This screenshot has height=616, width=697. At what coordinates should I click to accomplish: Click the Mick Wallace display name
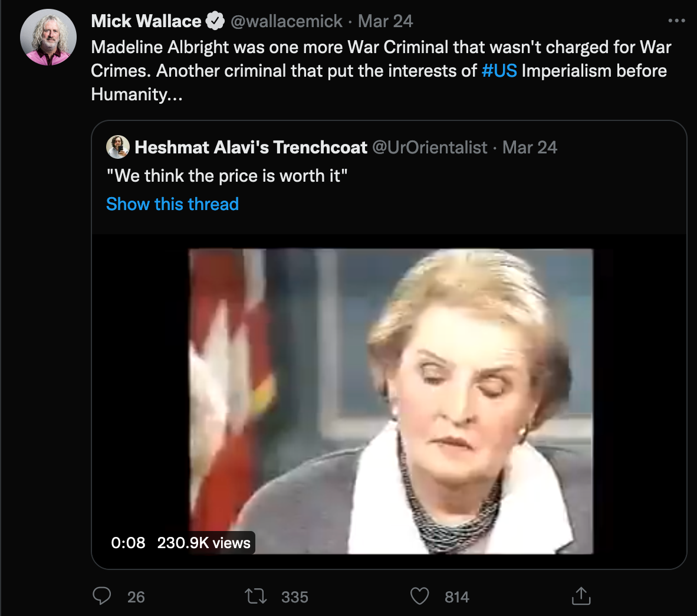[x=146, y=22]
